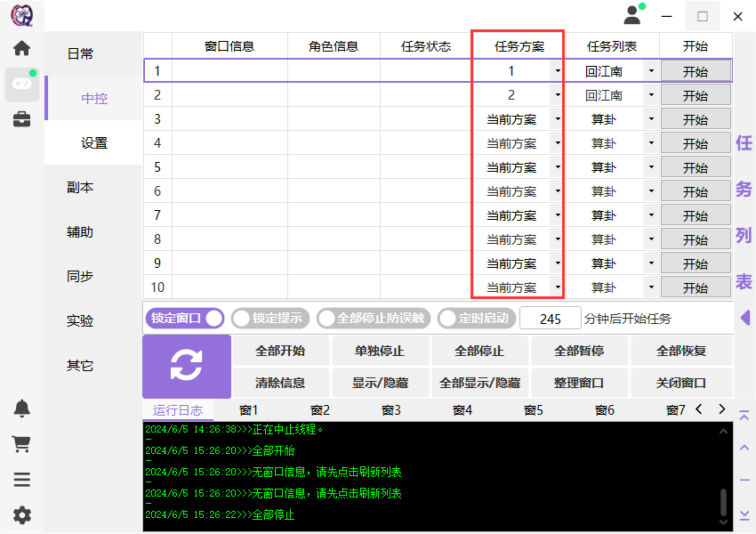Toggle the 锁定窗口 switch
Image resolution: width=756 pixels, height=534 pixels.
(185, 319)
